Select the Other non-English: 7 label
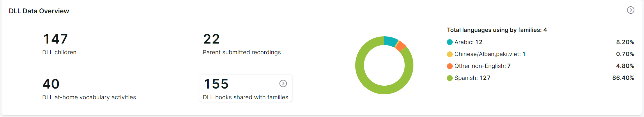Image resolution: width=644 pixels, height=117 pixels. point(482,66)
